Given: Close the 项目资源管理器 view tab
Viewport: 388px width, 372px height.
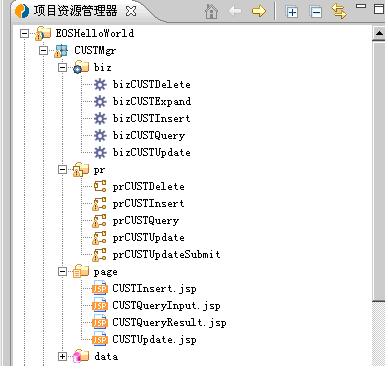Looking at the screenshot, I should click(131, 11).
